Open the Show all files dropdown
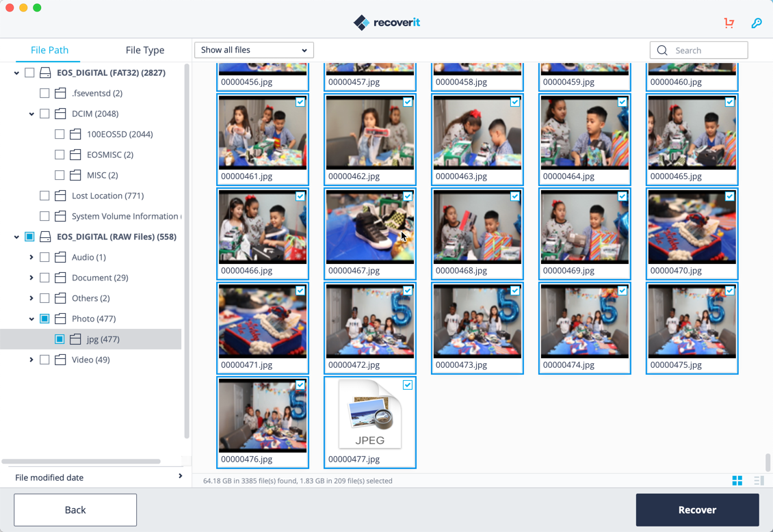The image size is (773, 532). 254,50
